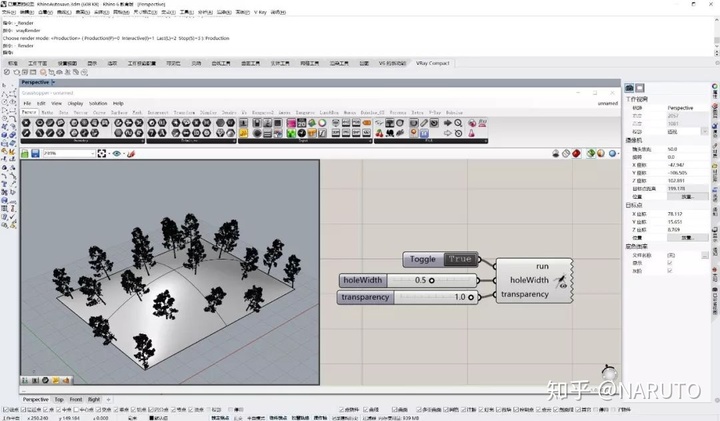720x421 pixels.
Task: Switch to the Front viewport tab
Action: [x=76, y=399]
